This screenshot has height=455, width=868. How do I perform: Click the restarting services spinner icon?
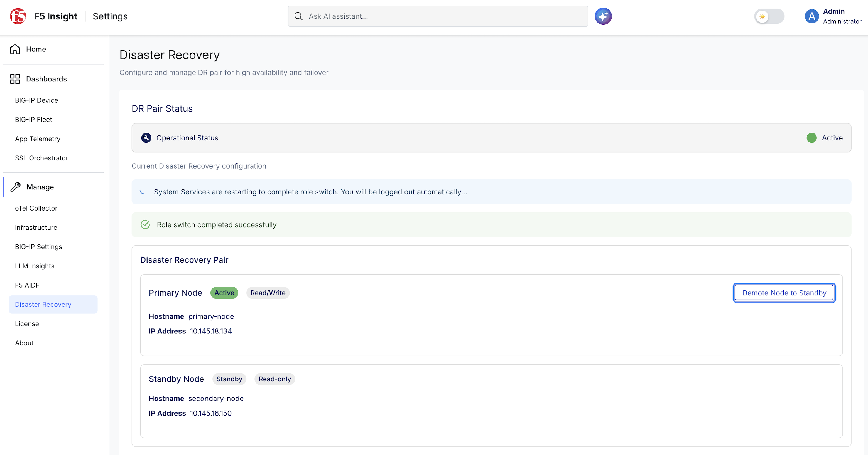(x=142, y=192)
